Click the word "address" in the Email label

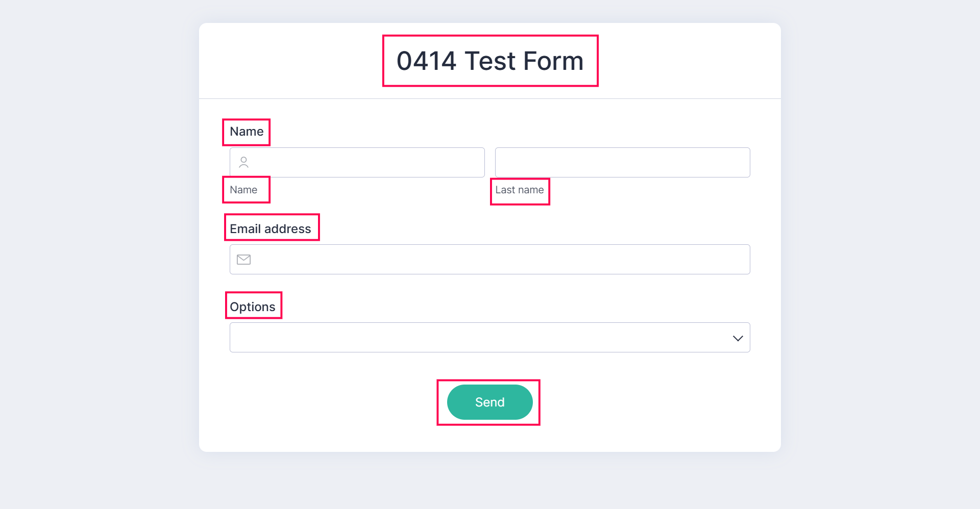tap(288, 229)
